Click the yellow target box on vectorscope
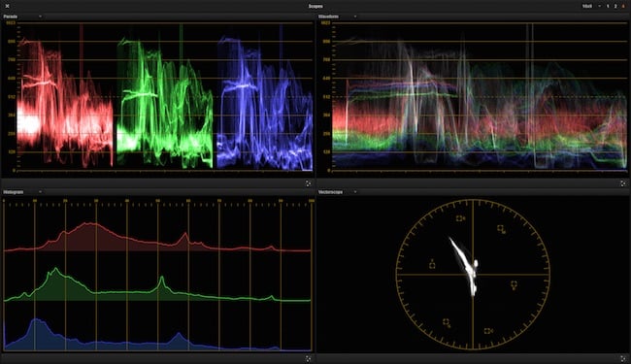Image resolution: width=631 pixels, height=364 pixels. [432, 264]
